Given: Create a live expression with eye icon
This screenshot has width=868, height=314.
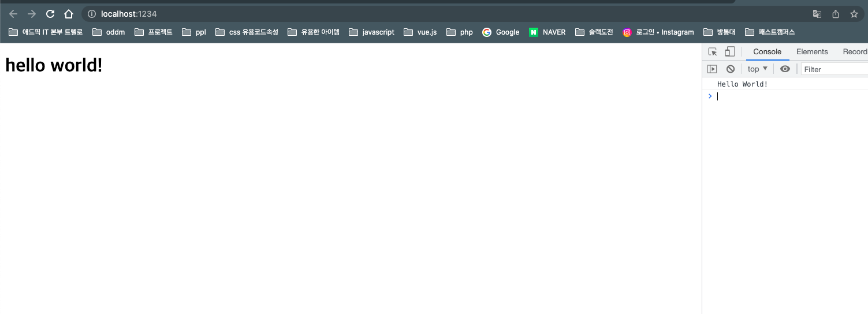Looking at the screenshot, I should [785, 69].
